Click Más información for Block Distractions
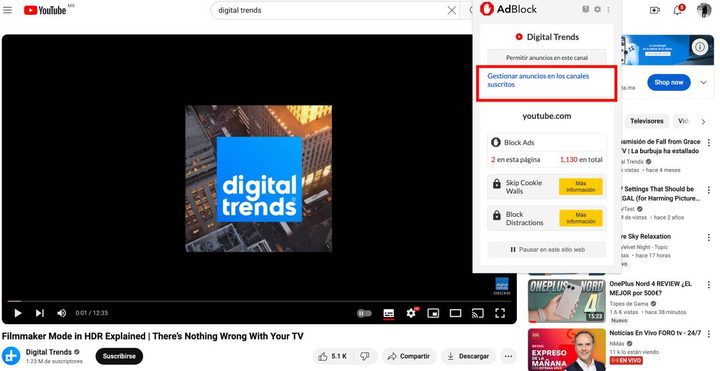720x371 pixels. (580, 218)
